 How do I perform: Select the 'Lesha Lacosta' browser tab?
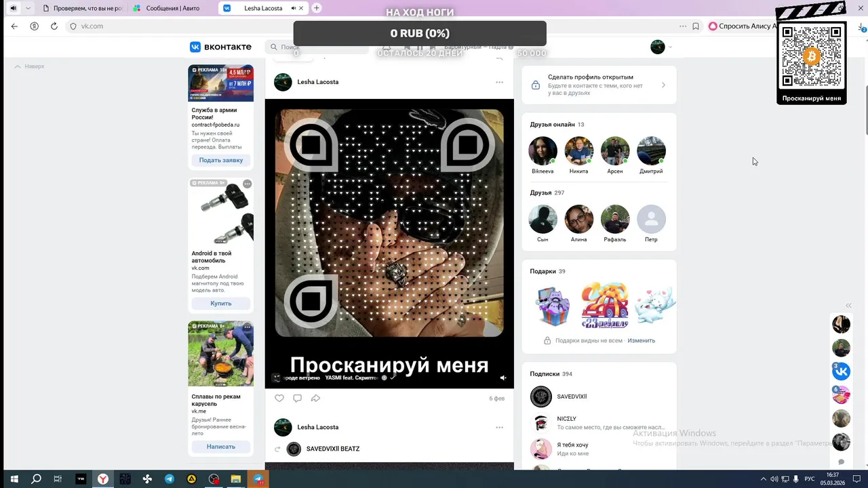tap(263, 8)
